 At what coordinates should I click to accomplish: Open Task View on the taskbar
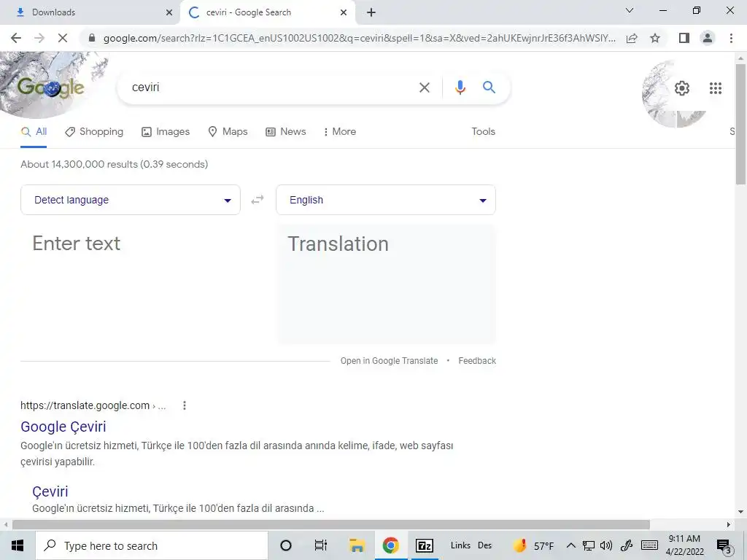pos(321,545)
